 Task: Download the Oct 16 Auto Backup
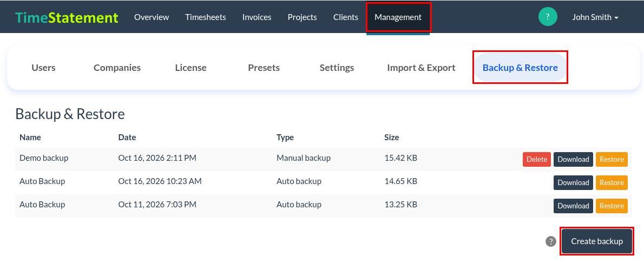pyautogui.click(x=573, y=183)
